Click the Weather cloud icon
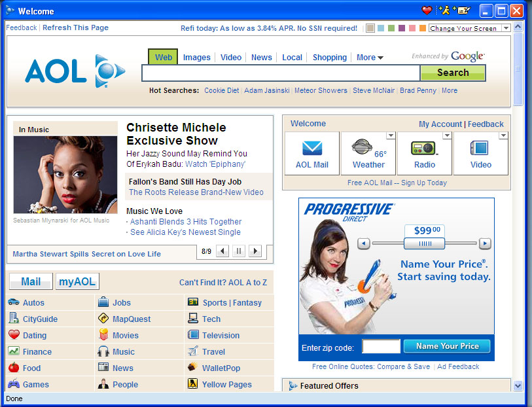This screenshot has width=532, height=407. tap(362, 147)
